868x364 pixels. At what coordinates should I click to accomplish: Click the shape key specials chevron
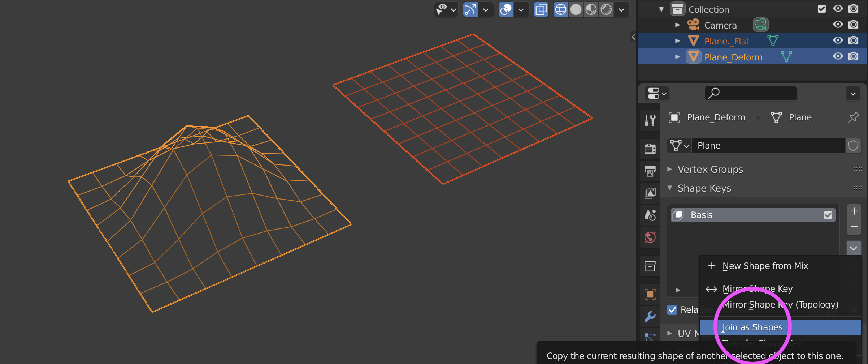pyautogui.click(x=854, y=248)
